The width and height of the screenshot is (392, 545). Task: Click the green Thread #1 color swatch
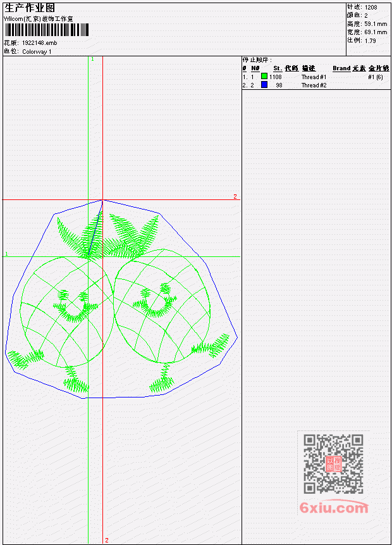(x=264, y=77)
